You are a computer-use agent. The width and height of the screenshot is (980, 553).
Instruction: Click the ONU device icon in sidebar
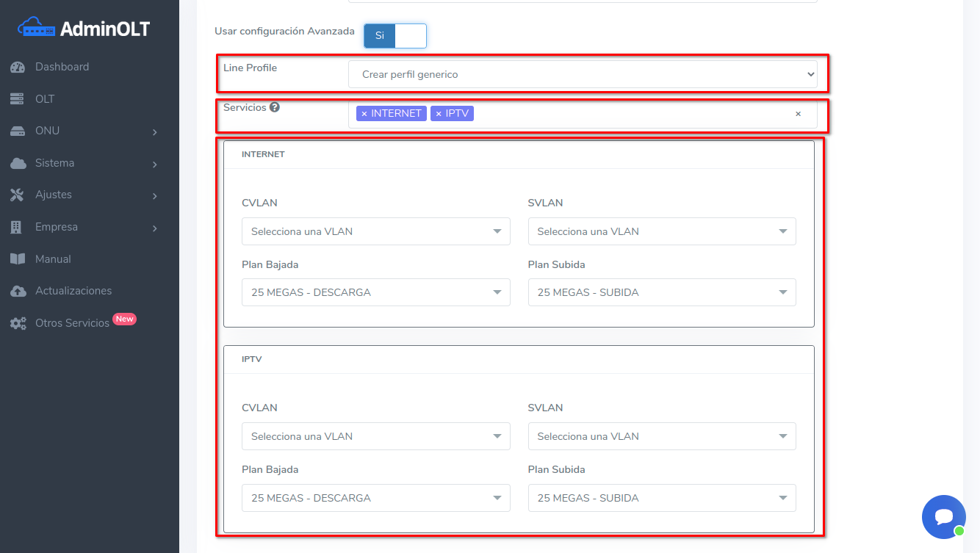[x=18, y=131]
